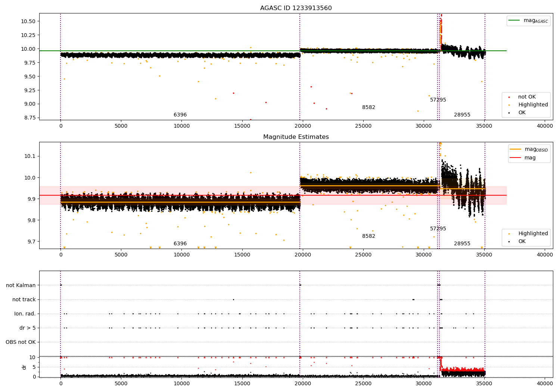The height and width of the screenshot is (392, 560).
Task: Select "Highlighted" in the top plot legend
Action: pos(533,105)
